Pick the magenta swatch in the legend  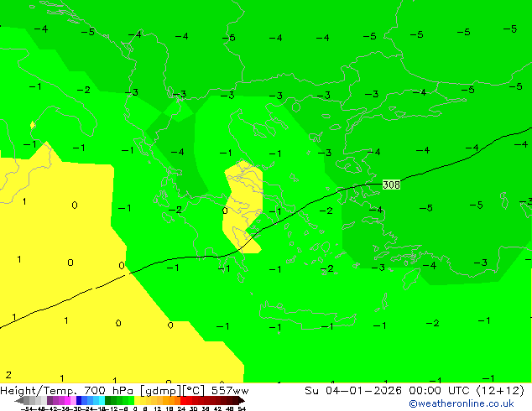[67, 400]
